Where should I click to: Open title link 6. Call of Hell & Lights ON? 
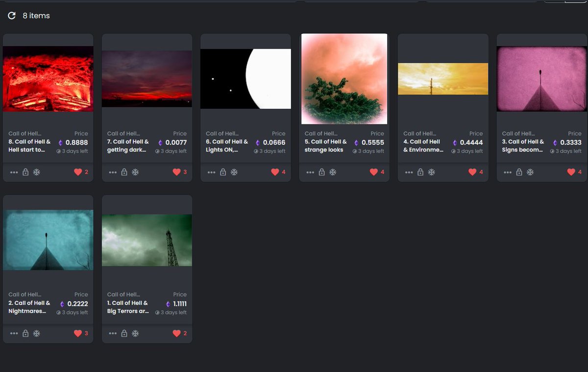coord(227,146)
